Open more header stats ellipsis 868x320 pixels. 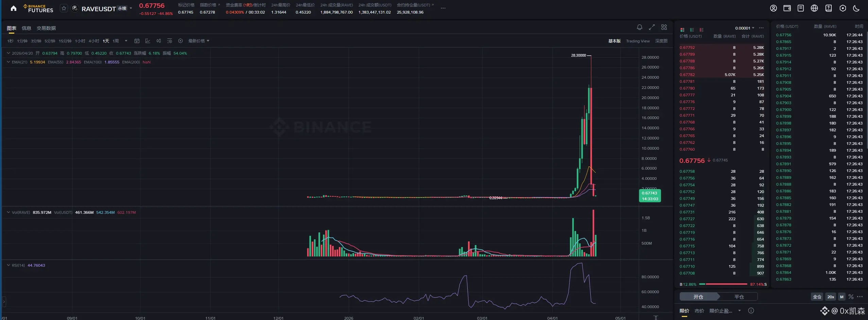(443, 8)
